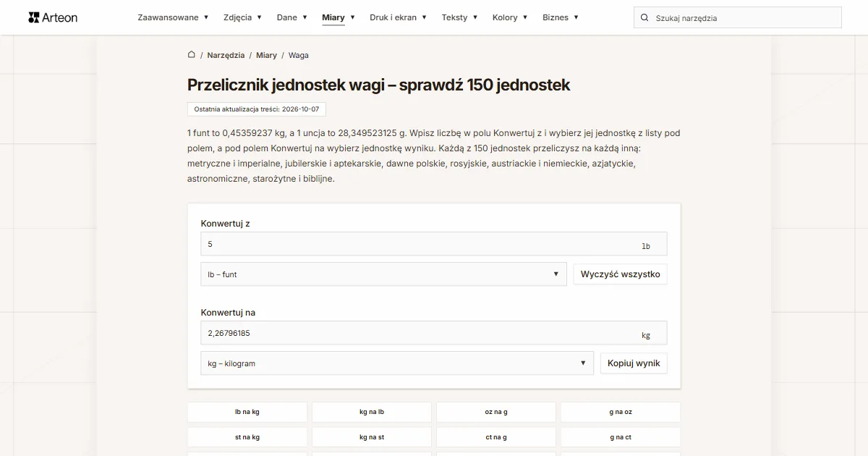Click the home breadcrumb icon

[x=192, y=54]
